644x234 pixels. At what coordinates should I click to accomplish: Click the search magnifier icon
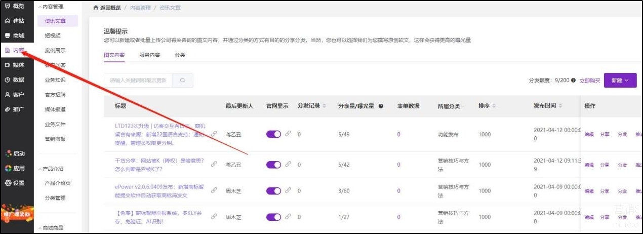point(182,80)
